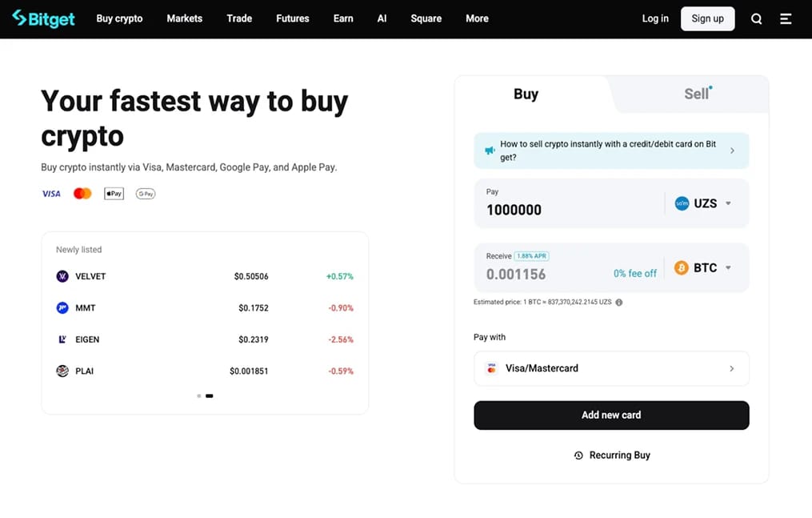Click the card icon beside Visa/Mastercard
812x518 pixels.
tap(491, 368)
